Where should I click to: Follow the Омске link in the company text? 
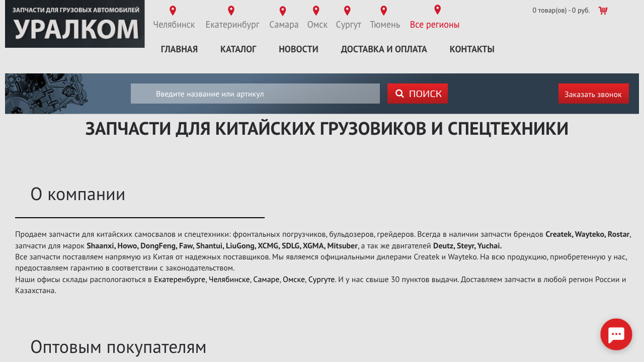click(294, 280)
